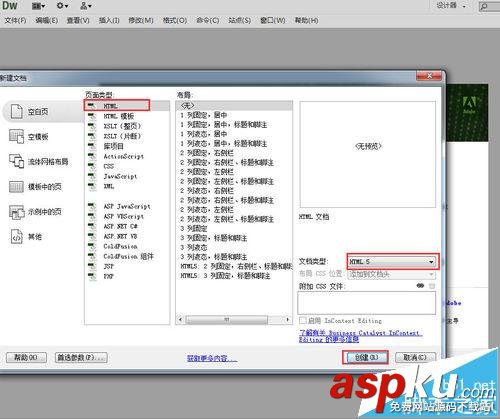Select JavaScript page type
Viewport: 500px width, 419px height.
coord(120,176)
